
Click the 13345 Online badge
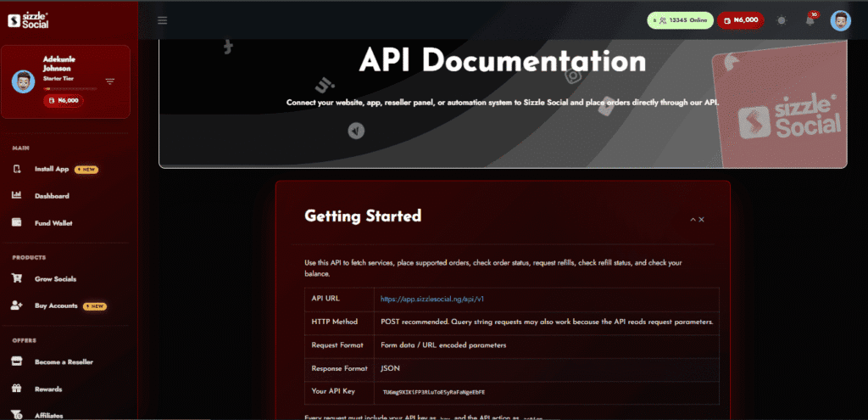tap(681, 20)
